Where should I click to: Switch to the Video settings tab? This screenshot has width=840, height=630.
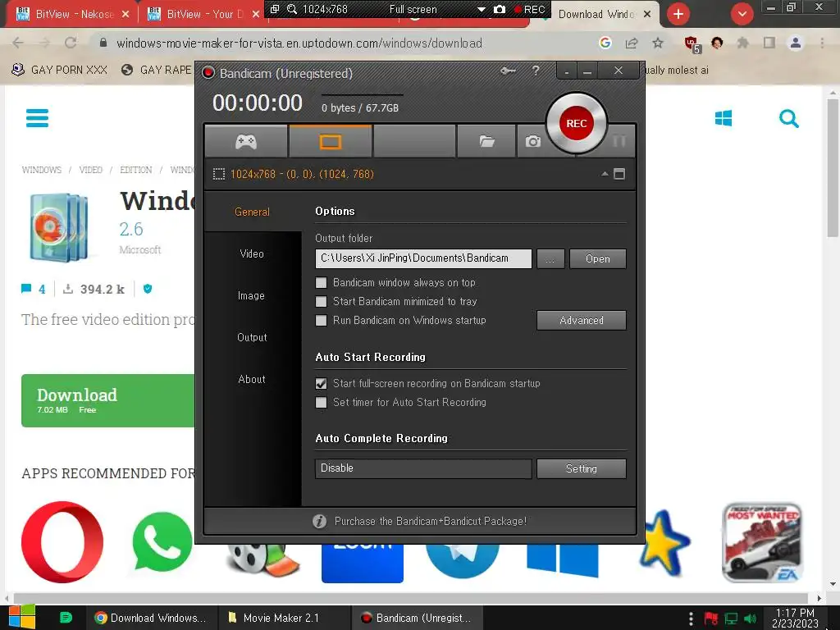tap(253, 253)
